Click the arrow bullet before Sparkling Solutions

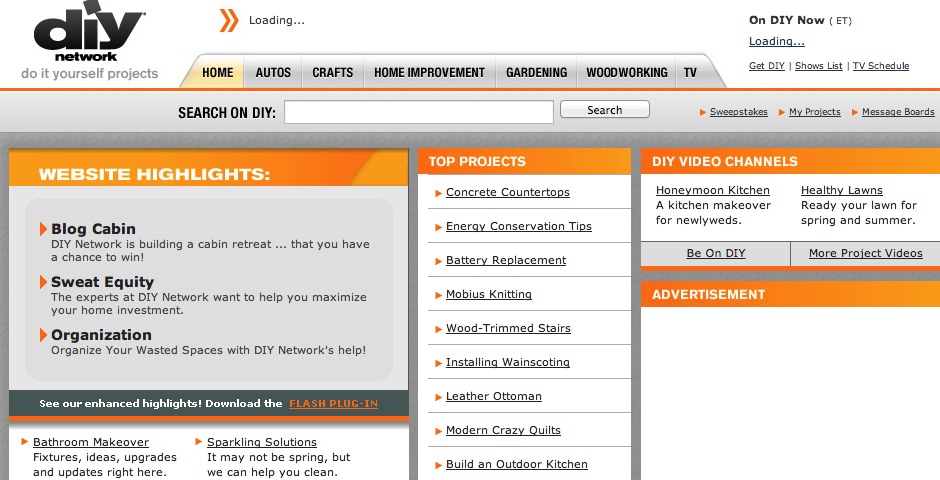pyautogui.click(x=198, y=442)
